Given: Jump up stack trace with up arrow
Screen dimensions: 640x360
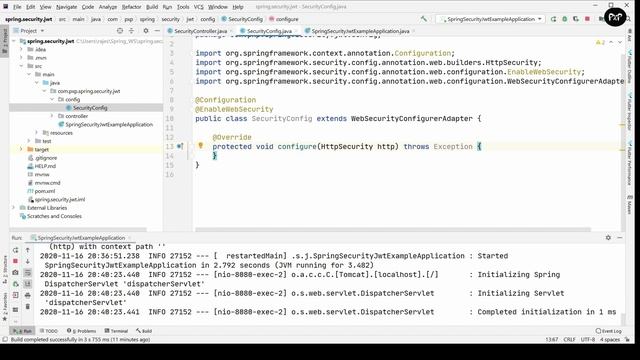Looking at the screenshot, I should tap(28, 250).
